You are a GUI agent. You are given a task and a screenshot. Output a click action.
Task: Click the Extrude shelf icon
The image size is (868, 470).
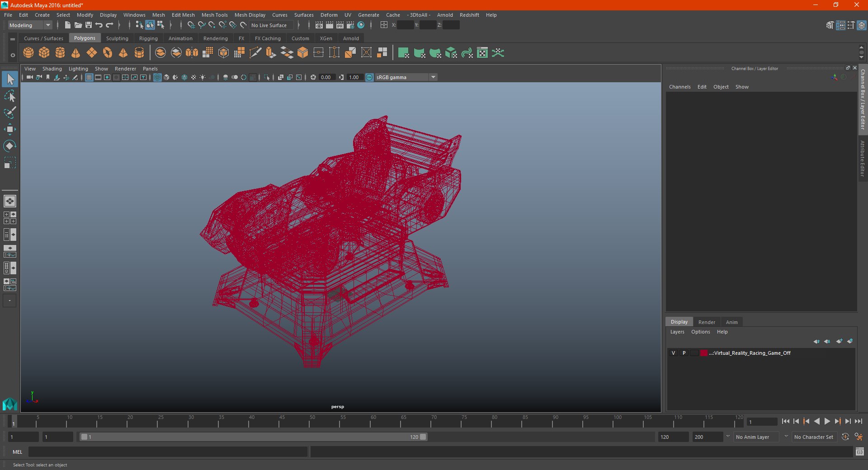pos(271,53)
